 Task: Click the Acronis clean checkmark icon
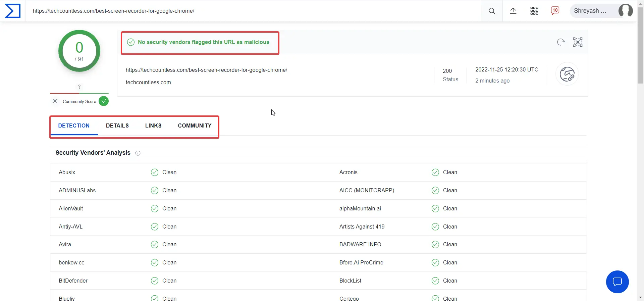click(435, 172)
